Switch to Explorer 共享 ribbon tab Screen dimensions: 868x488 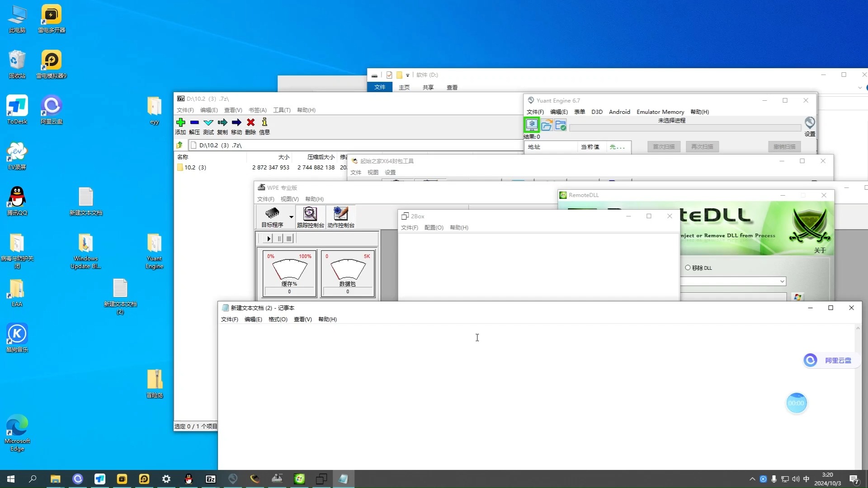pyautogui.click(x=428, y=87)
